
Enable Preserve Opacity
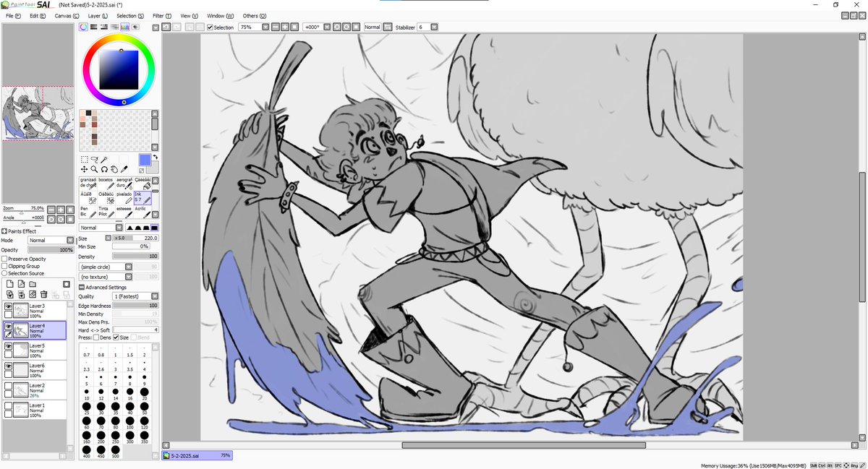pyautogui.click(x=5, y=259)
